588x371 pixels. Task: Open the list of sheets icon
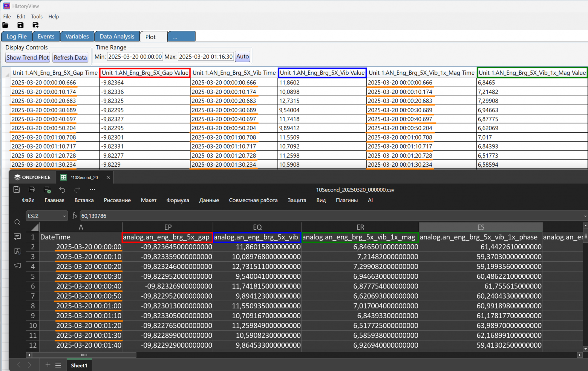tap(58, 365)
